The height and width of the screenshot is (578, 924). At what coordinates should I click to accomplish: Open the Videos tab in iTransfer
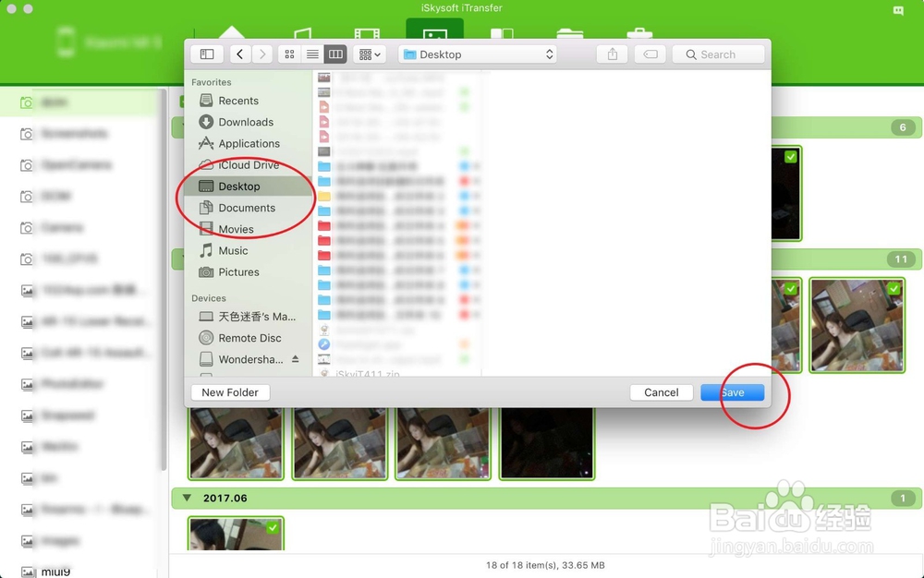367,33
